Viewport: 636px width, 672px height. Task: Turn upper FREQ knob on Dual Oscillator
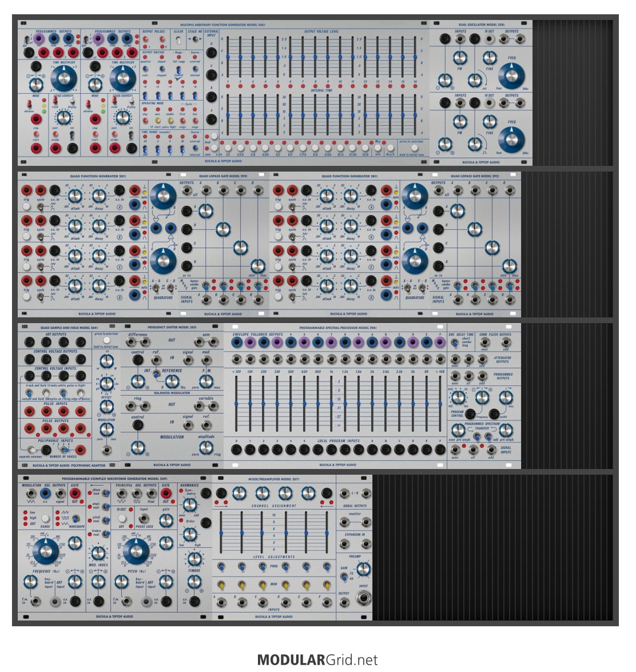coord(511,76)
